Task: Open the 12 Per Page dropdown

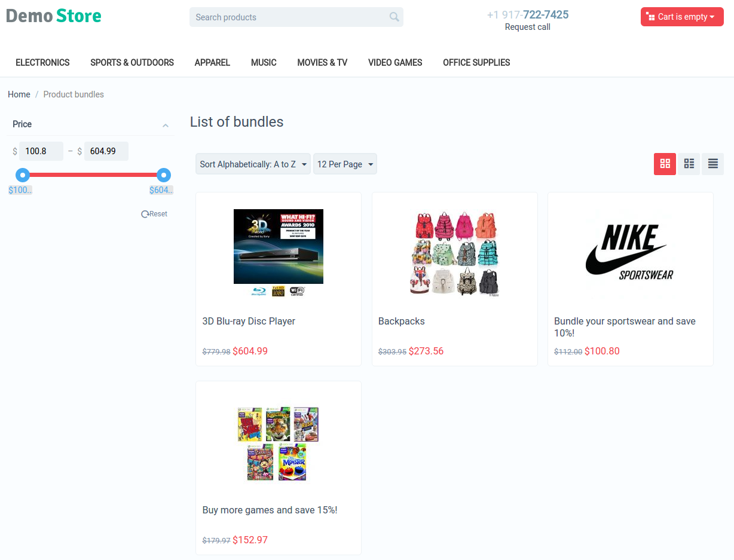Action: 345,164
